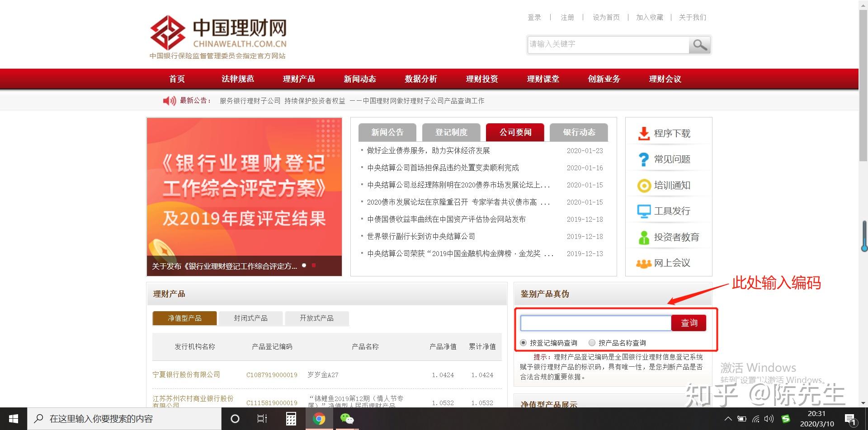Open the 法律规范 navigation item

(x=238, y=79)
